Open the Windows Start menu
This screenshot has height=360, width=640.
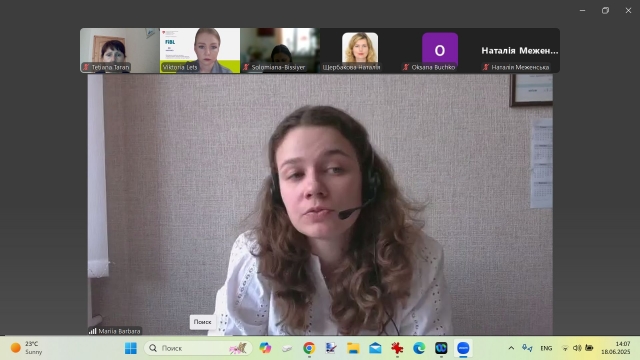(131, 348)
